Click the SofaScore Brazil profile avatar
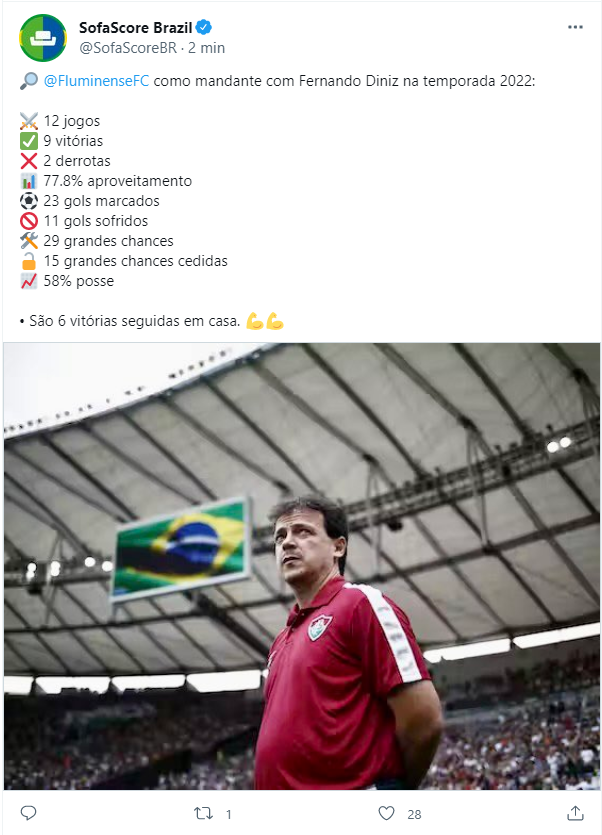Screen dimensions: 602x835 click(43, 38)
